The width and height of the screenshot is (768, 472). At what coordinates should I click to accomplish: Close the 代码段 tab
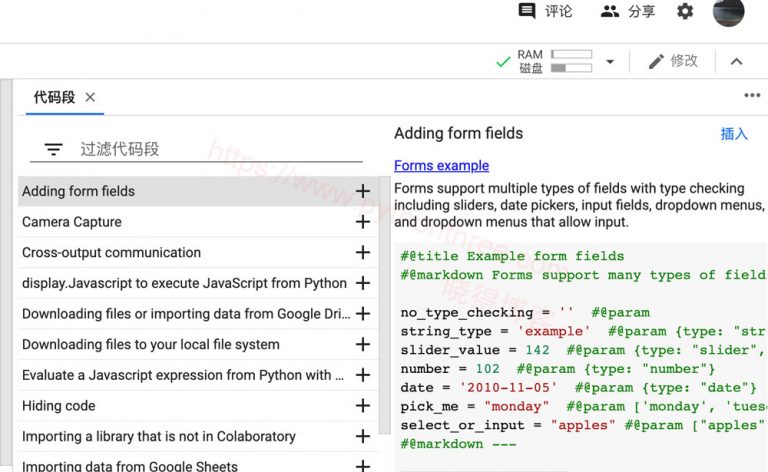click(90, 97)
